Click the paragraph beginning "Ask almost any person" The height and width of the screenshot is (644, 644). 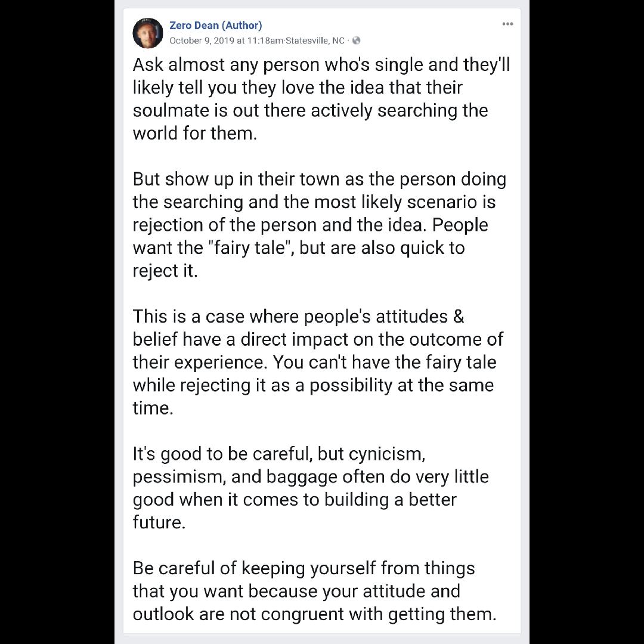tap(321, 99)
